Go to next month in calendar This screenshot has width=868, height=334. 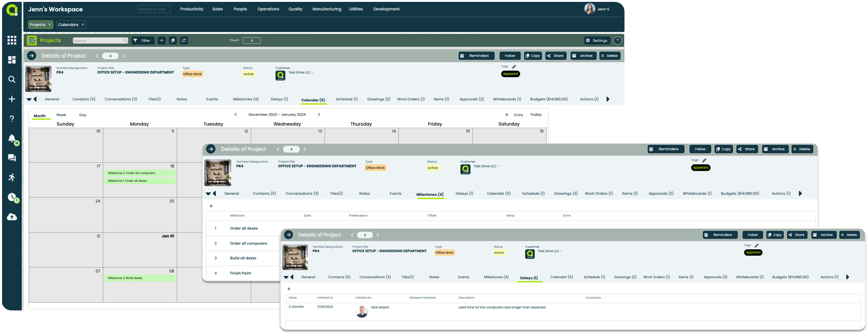(319, 115)
